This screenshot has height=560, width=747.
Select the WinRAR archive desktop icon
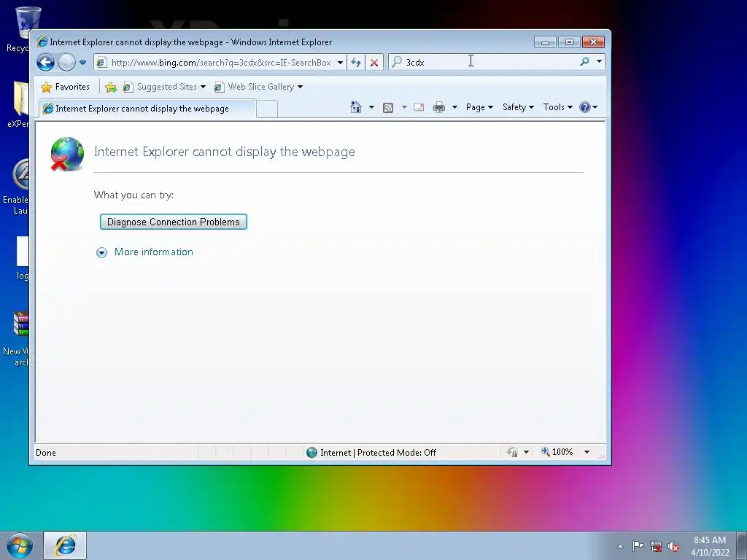(x=17, y=339)
